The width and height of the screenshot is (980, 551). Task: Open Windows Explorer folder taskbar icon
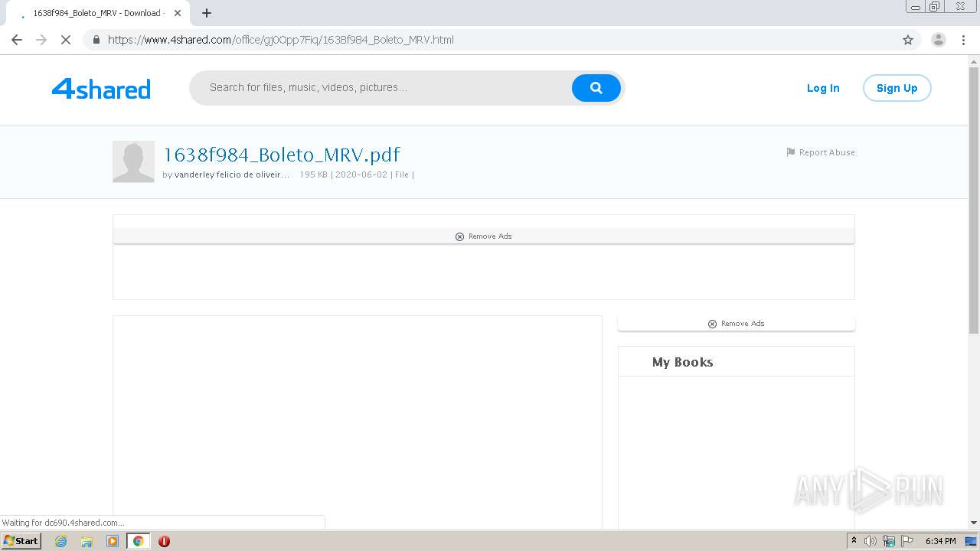point(87,541)
